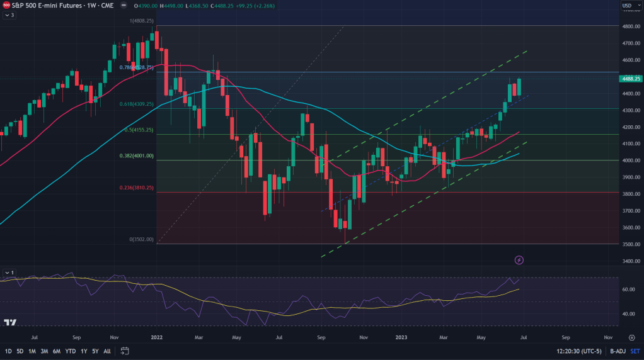Click the TradingView logo watermark

point(10,322)
